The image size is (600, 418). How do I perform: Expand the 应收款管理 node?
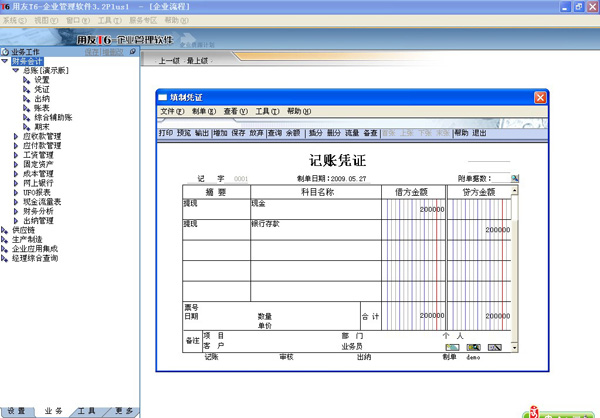click(x=16, y=136)
